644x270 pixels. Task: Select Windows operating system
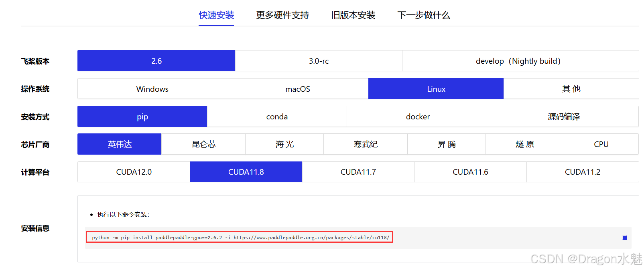tap(152, 89)
